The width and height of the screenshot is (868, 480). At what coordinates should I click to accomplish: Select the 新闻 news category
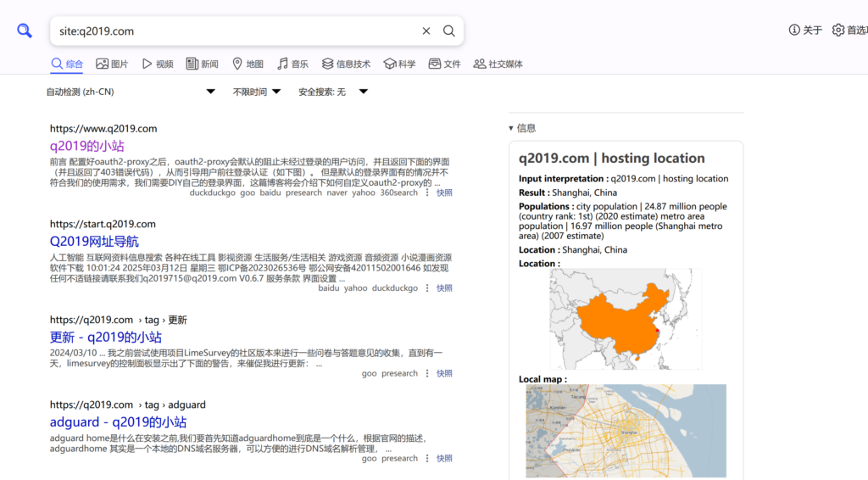(202, 64)
